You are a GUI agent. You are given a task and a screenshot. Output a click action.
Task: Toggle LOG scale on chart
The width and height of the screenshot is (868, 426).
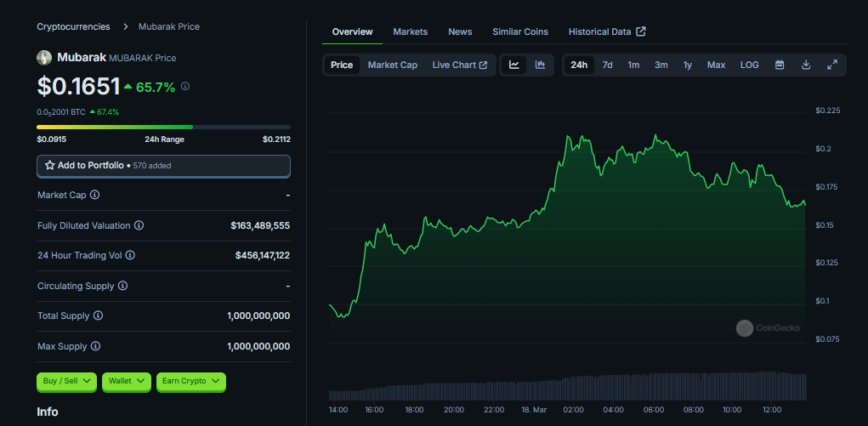(750, 65)
